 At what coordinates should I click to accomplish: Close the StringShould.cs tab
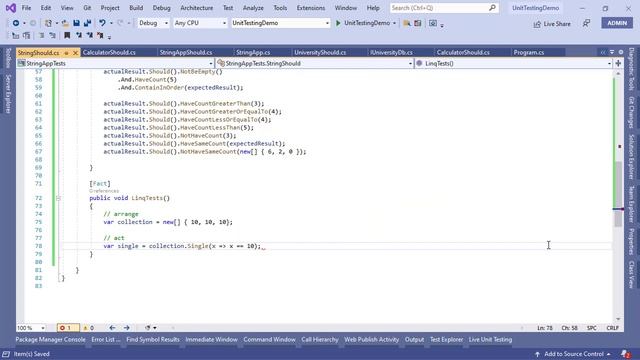(75, 53)
